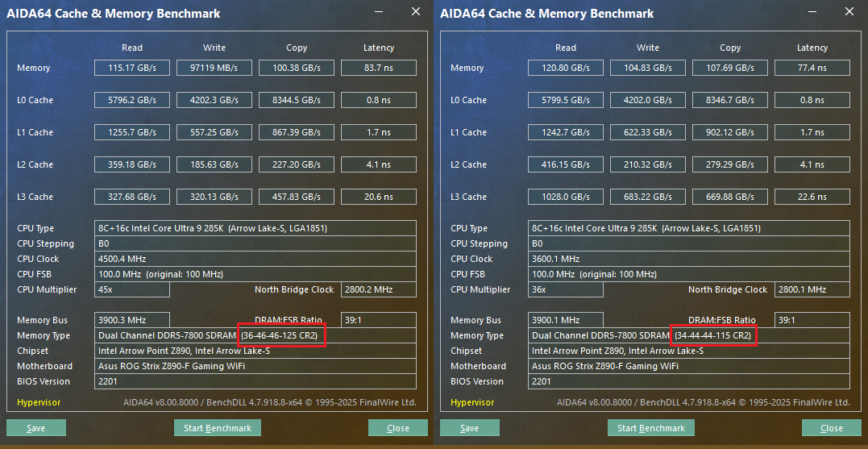Click CPU Type field in right window
Viewport: 868px width, 449px height.
(688, 228)
